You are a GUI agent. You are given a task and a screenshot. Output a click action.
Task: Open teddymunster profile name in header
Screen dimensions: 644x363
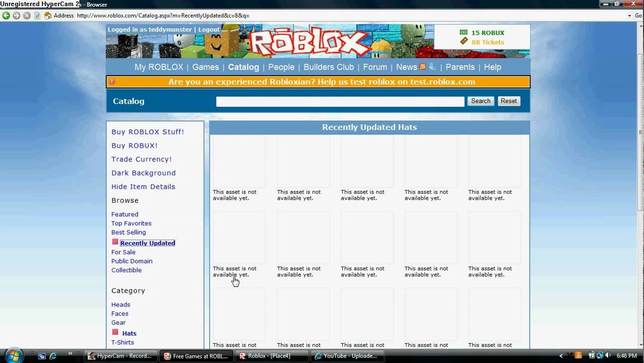click(x=169, y=30)
